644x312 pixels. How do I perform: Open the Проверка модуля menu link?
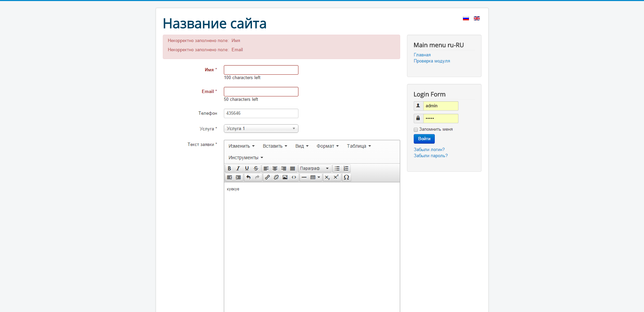coord(432,61)
